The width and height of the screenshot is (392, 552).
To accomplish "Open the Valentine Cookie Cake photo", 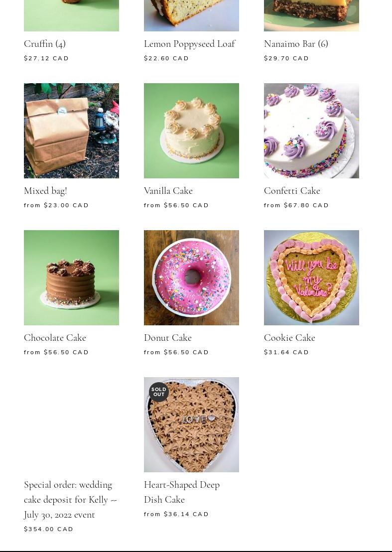I will (311, 277).
